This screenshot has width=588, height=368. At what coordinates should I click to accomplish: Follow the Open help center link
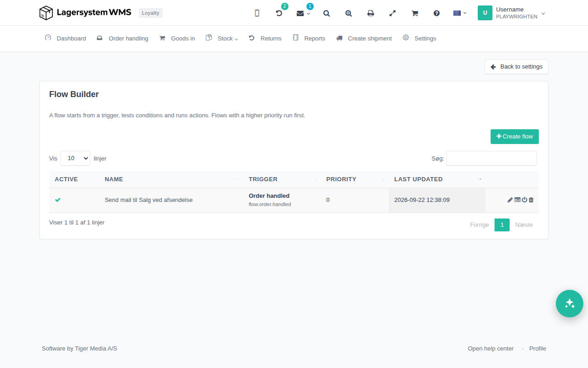pyautogui.click(x=491, y=349)
